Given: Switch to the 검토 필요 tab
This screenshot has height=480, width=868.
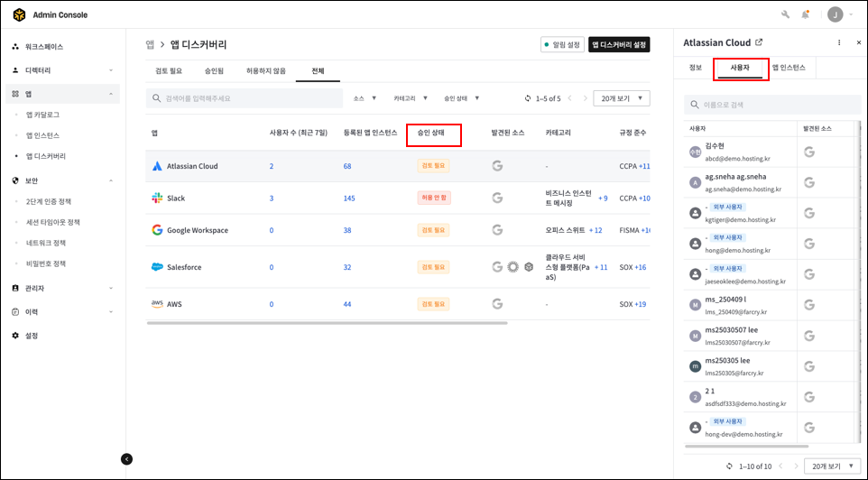Looking at the screenshot, I should (x=170, y=70).
